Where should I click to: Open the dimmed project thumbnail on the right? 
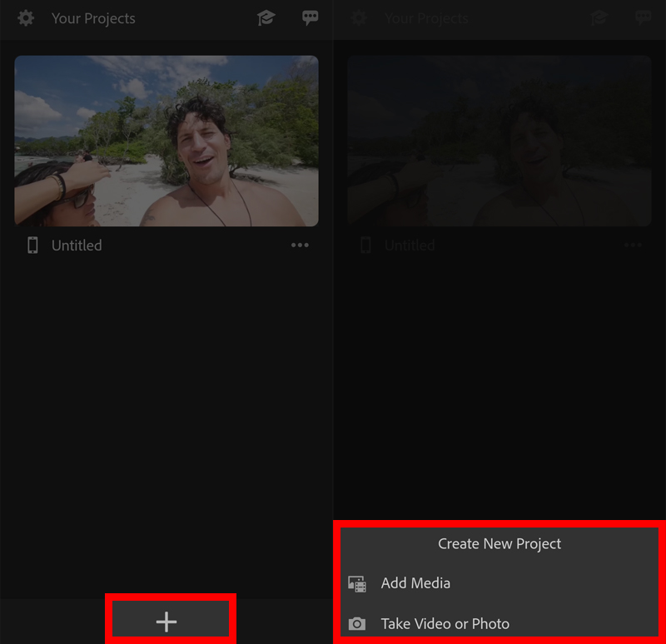[x=499, y=140]
